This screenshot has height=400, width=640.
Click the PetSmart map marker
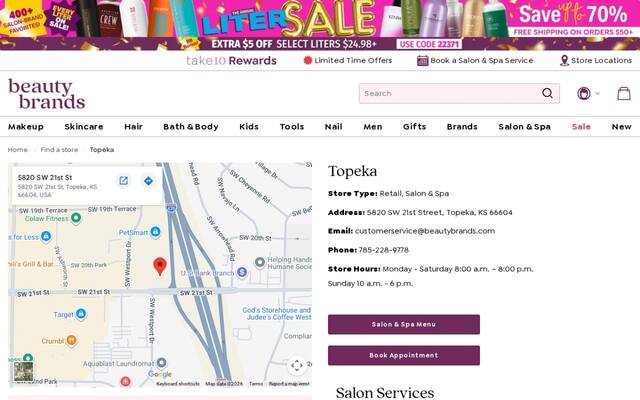155,232
